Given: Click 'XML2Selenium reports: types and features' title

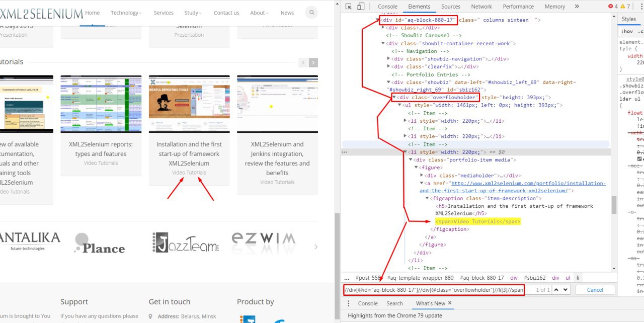Looking at the screenshot, I should point(101,149).
